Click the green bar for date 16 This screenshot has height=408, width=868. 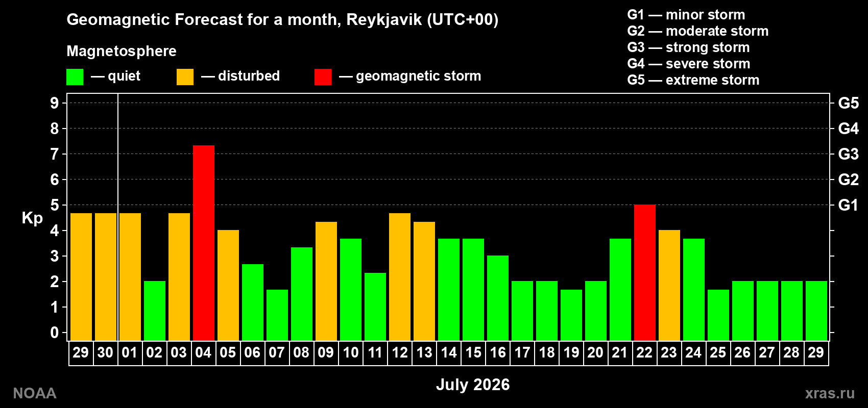(498, 298)
